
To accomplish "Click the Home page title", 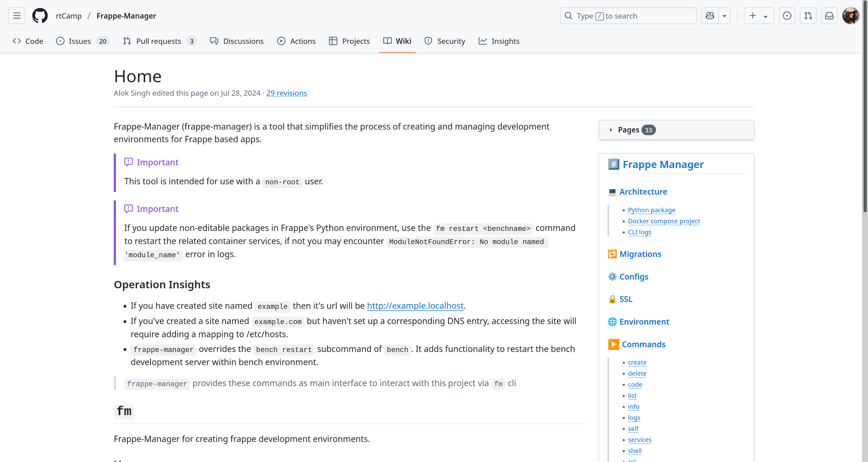I will click(x=138, y=76).
